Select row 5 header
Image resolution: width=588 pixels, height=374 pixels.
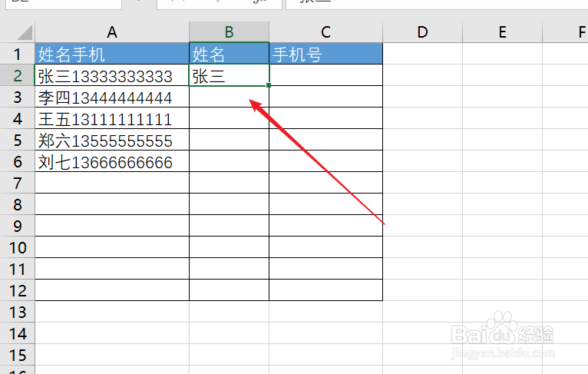click(x=17, y=140)
